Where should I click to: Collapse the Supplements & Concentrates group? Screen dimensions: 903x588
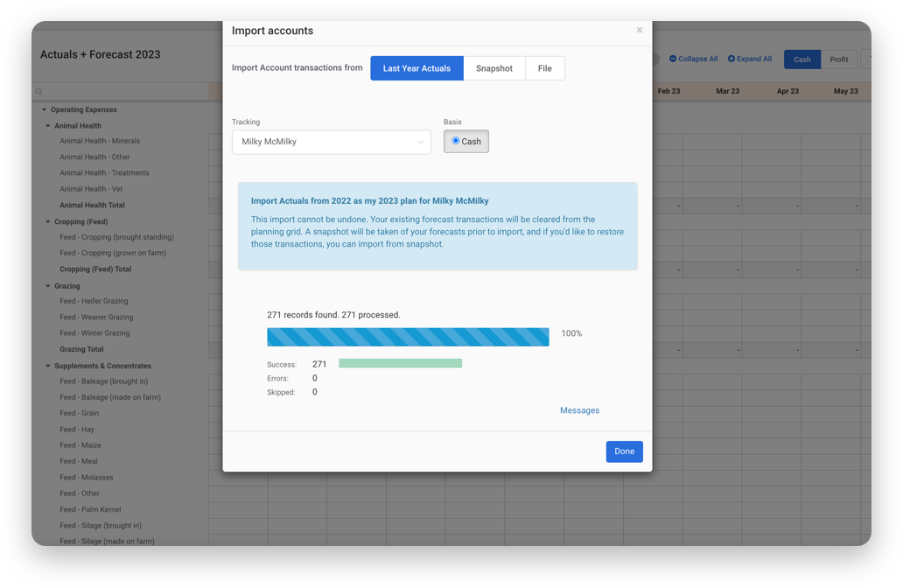47,365
